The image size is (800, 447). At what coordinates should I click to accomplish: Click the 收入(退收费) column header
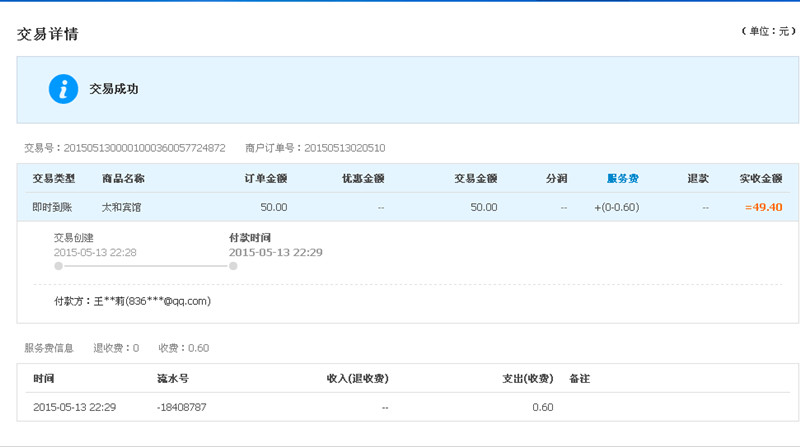(358, 379)
